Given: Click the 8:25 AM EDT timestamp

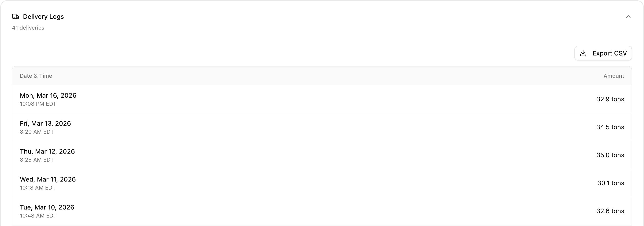Looking at the screenshot, I should 37,160.
